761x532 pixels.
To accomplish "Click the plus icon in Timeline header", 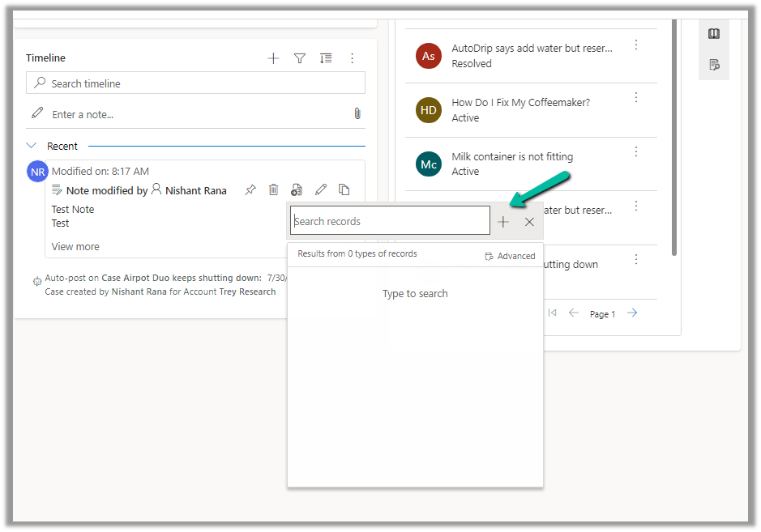I will (x=273, y=58).
